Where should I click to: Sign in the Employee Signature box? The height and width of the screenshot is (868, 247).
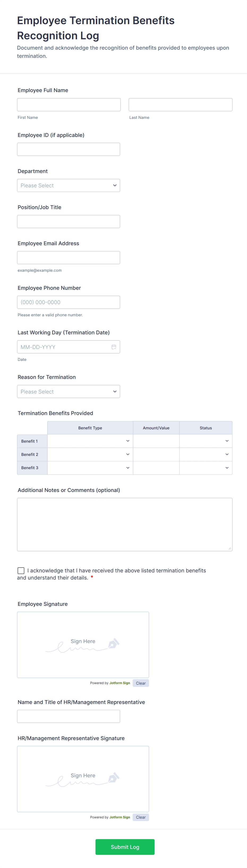(x=83, y=645)
